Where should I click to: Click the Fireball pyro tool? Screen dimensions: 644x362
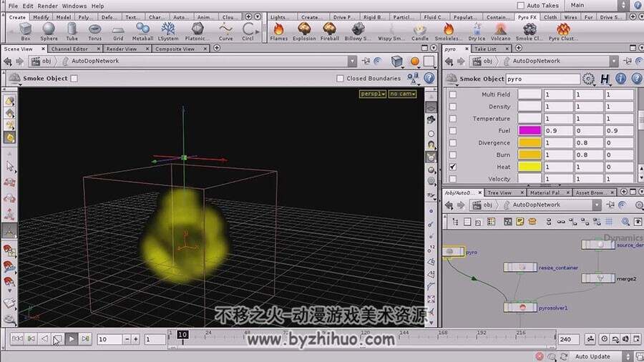329,31
